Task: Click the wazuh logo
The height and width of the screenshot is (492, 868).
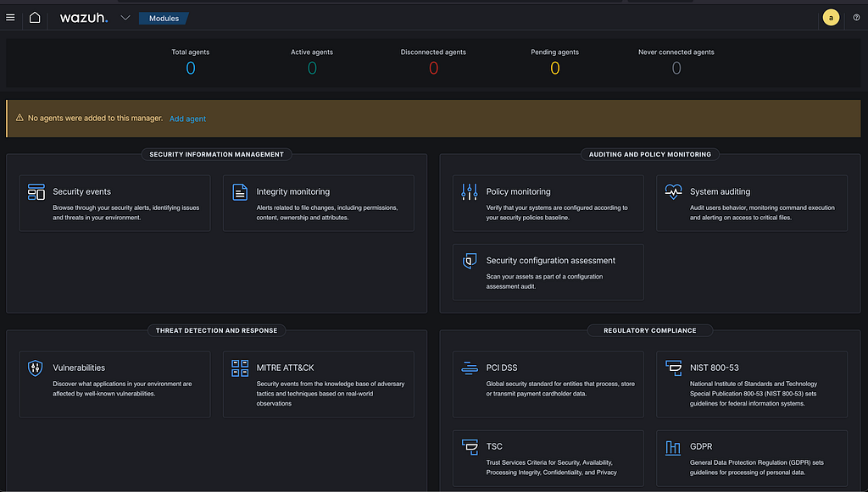Action: [84, 18]
